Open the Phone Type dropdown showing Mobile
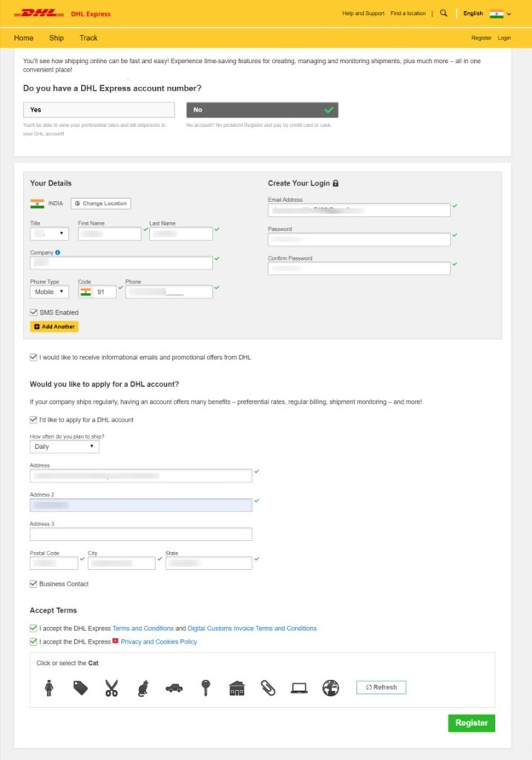This screenshot has height=760, width=532. [47, 292]
